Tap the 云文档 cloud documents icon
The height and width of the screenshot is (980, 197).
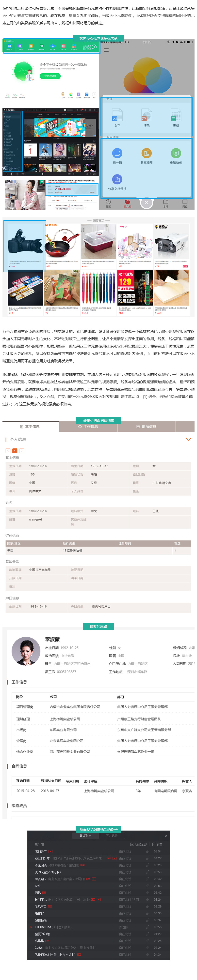(x=127, y=202)
